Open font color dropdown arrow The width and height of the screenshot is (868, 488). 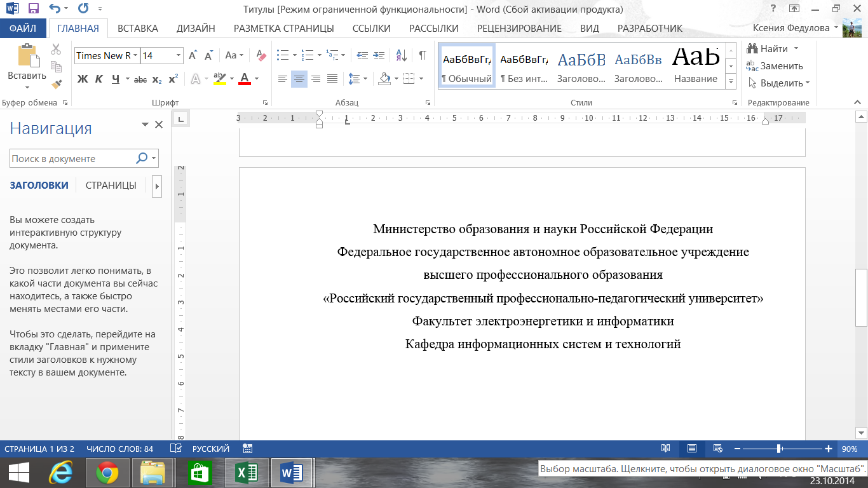pyautogui.click(x=257, y=79)
